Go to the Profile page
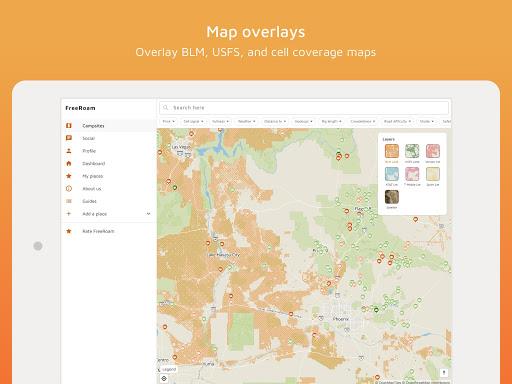Image resolution: width=512 pixels, height=384 pixels. point(108,151)
